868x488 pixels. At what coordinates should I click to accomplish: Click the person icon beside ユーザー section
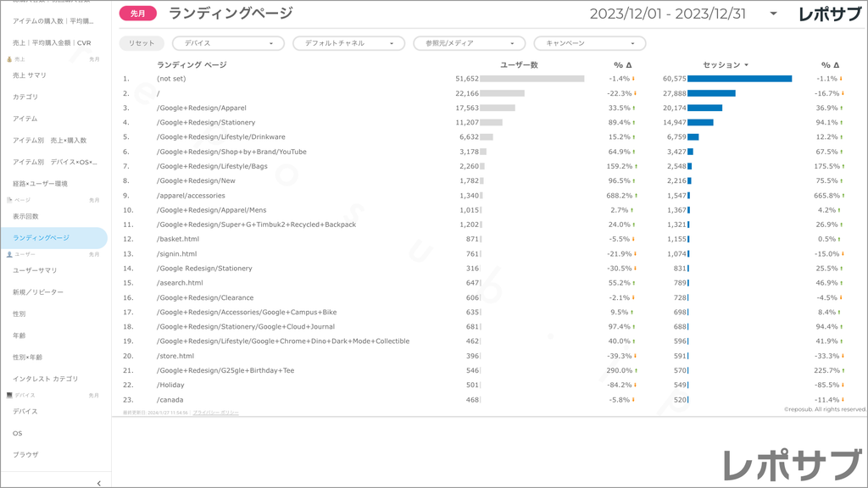pyautogui.click(x=9, y=254)
